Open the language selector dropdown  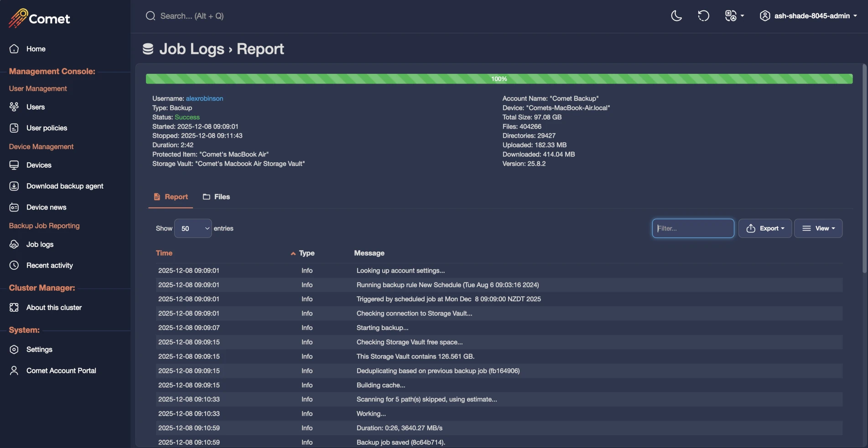[x=734, y=16]
